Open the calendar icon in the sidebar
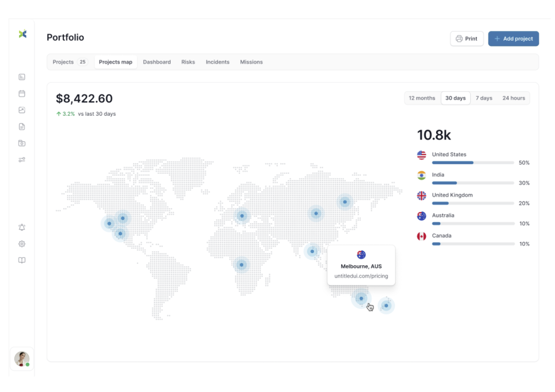 (22, 94)
